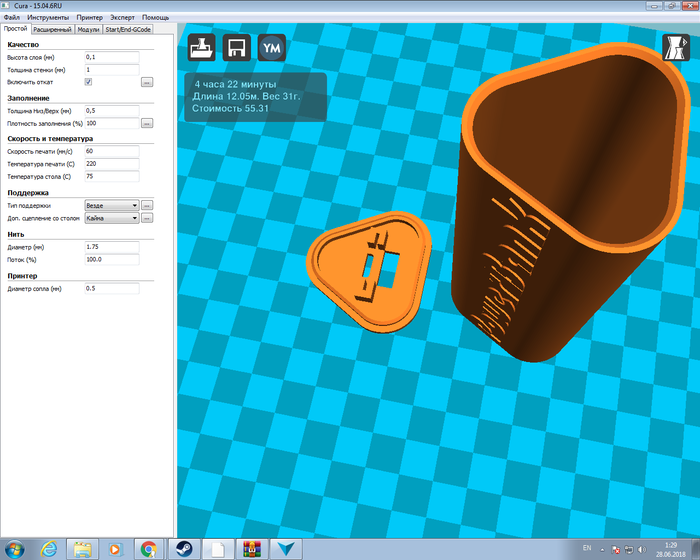
Task: Click the Load model icon
Action: [203, 49]
